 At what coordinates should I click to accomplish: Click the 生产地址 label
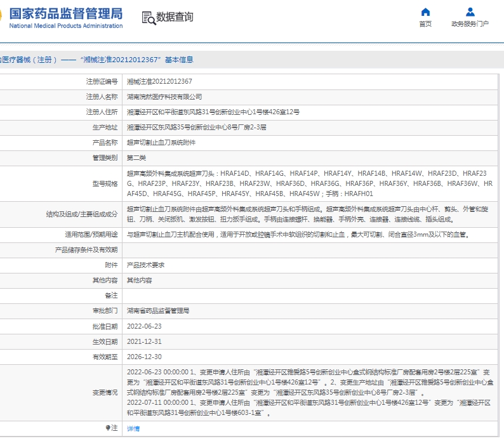pyautogui.click(x=105, y=128)
